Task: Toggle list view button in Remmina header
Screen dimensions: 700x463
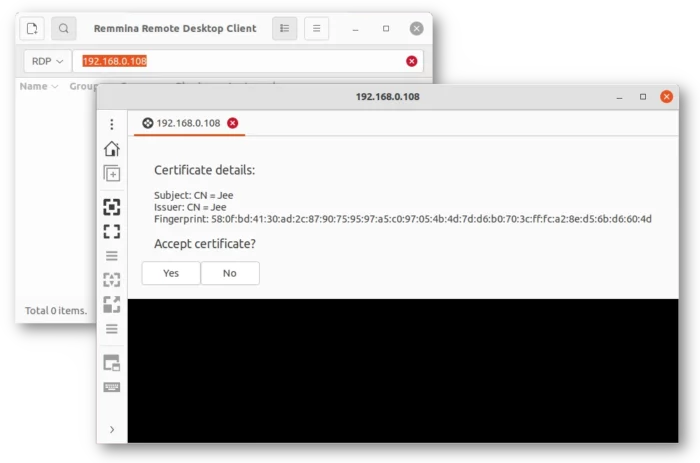Action: 284,29
